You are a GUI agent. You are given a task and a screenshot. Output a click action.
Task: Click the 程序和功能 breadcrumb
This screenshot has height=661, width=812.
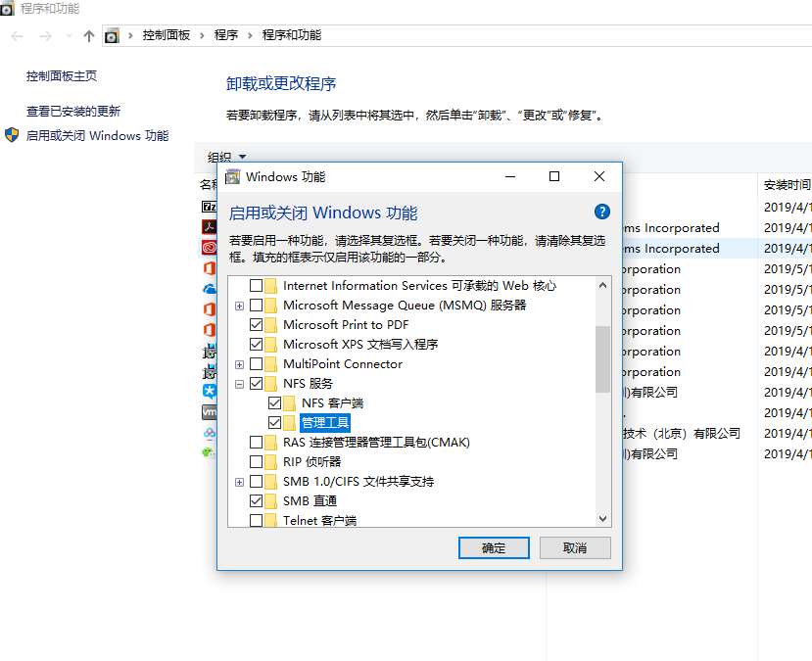tap(292, 35)
